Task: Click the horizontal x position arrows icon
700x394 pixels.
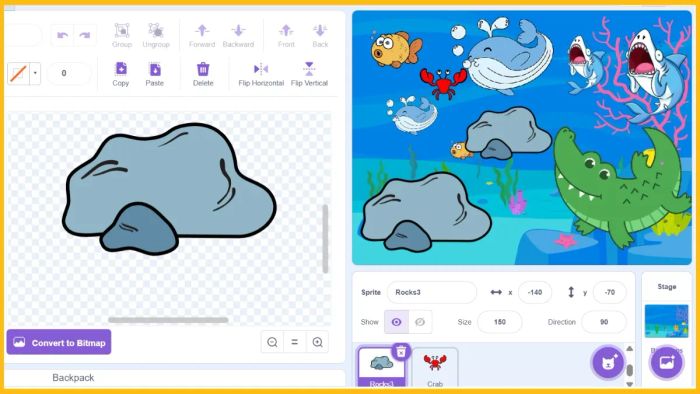Action: click(x=496, y=292)
